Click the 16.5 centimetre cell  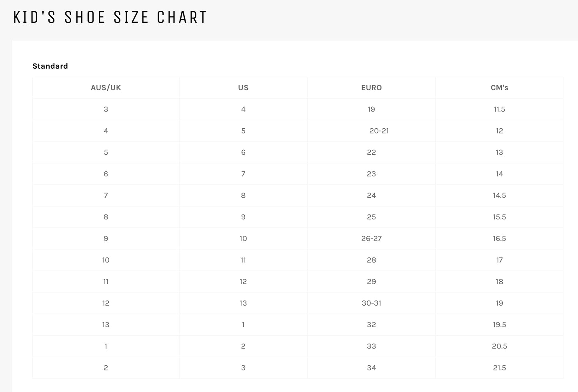coord(499,239)
